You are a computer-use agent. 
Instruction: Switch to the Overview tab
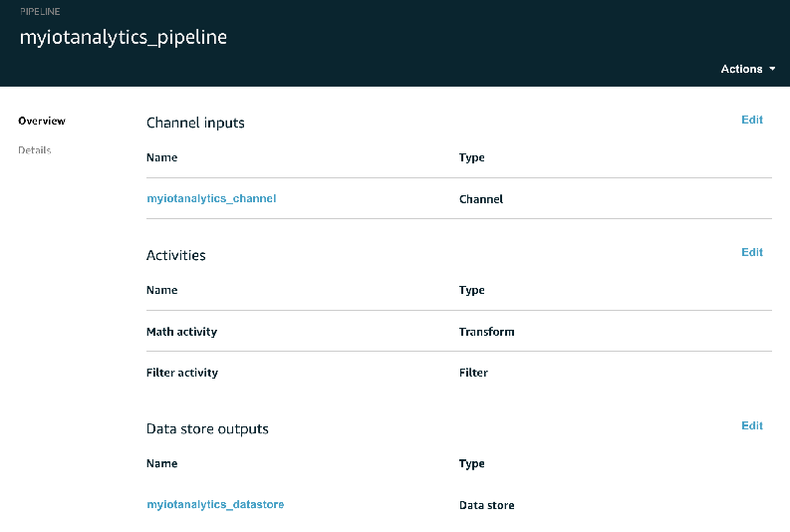point(42,122)
